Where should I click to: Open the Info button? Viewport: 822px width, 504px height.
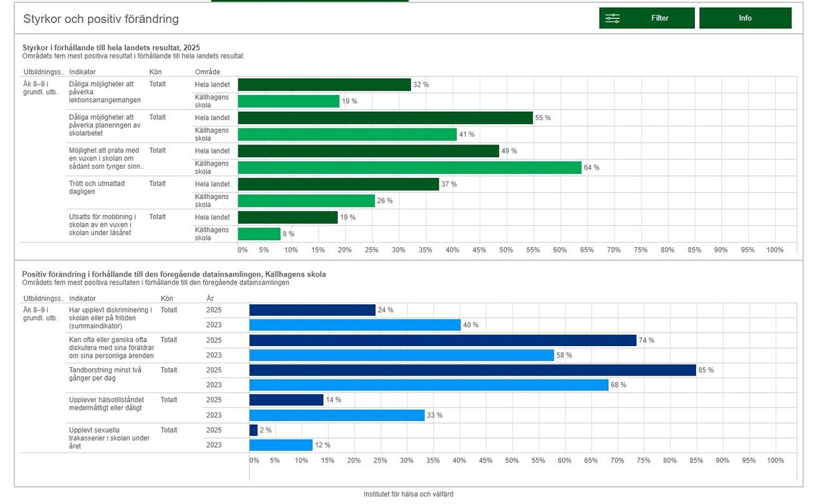[x=745, y=18]
